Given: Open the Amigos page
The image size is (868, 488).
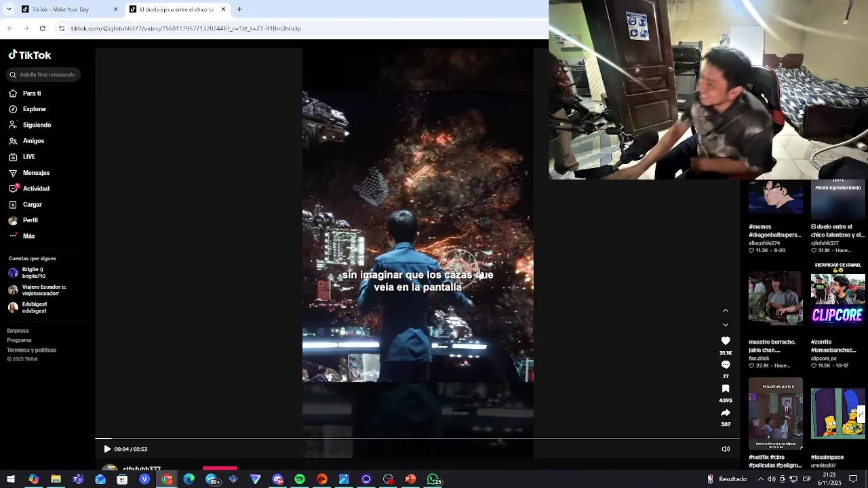Looking at the screenshot, I should pos(26,141).
